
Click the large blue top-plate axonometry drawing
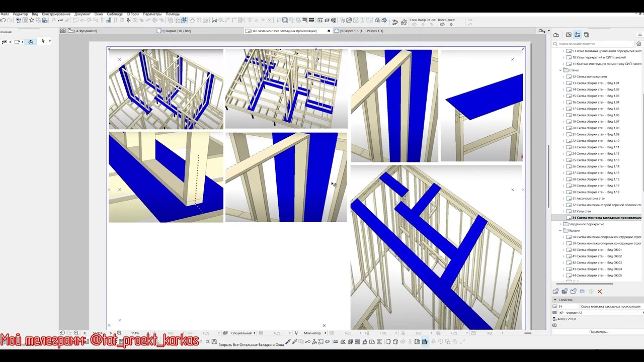tap(436, 247)
